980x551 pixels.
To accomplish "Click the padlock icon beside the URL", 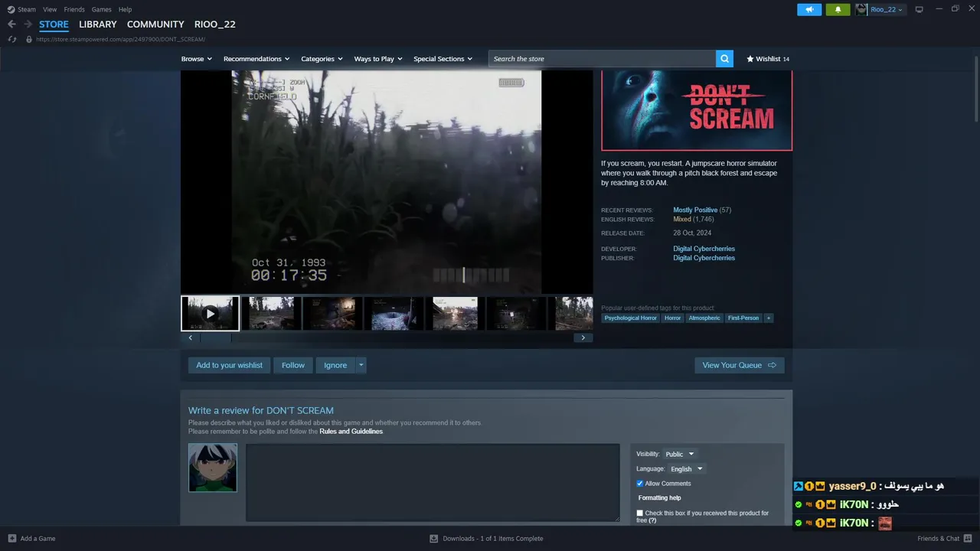I will point(29,39).
